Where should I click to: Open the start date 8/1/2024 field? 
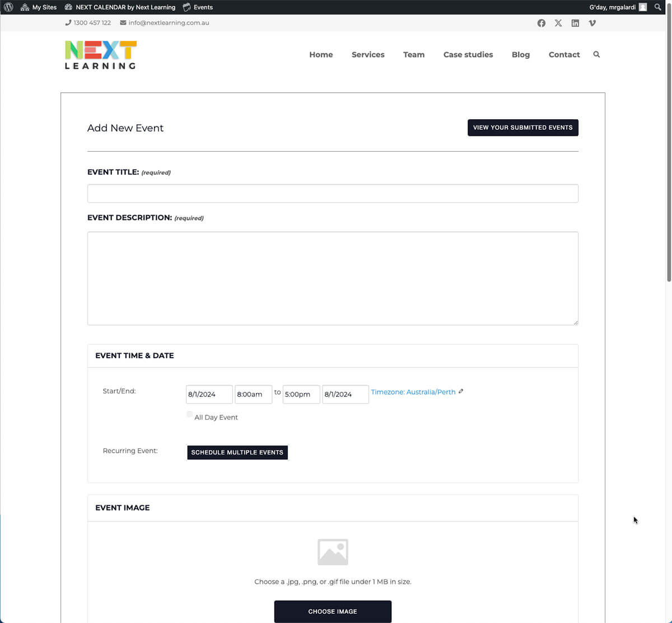click(x=209, y=394)
